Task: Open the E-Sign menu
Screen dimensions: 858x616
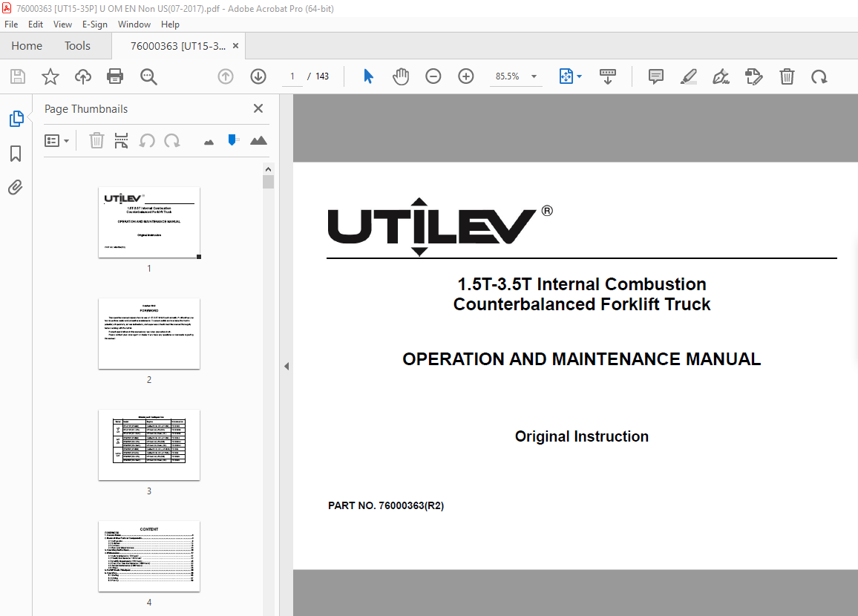Action: [95, 24]
